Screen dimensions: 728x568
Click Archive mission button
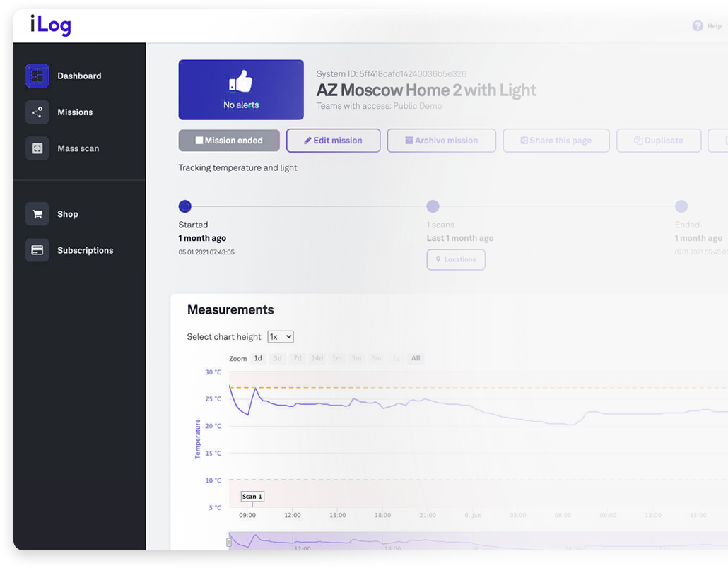click(441, 141)
